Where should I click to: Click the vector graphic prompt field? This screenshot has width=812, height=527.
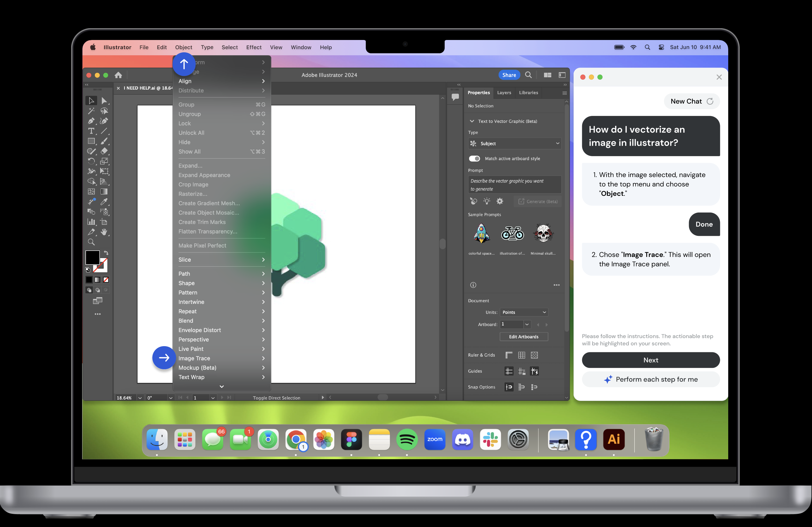coord(514,185)
